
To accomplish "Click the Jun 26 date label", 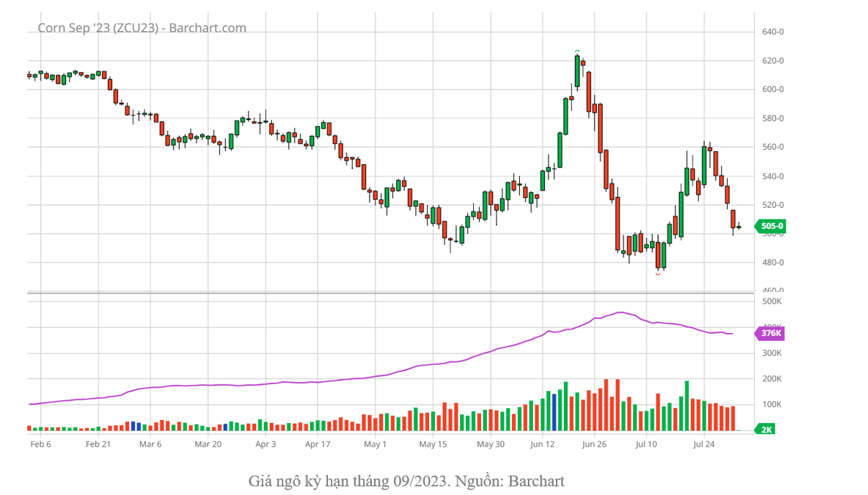I will 594,444.
